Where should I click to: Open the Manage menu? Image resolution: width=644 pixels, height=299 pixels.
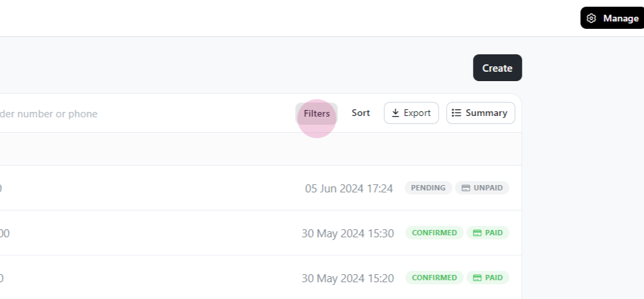[x=612, y=18]
